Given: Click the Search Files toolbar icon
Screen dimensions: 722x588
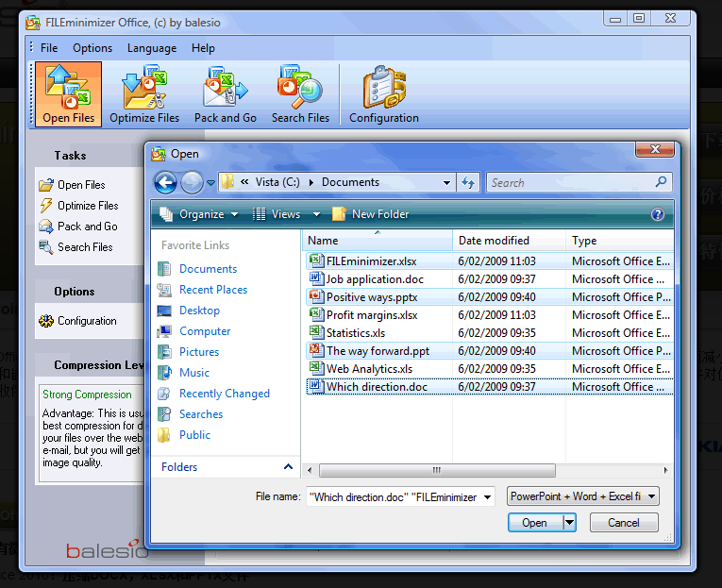Looking at the screenshot, I should coord(300,94).
